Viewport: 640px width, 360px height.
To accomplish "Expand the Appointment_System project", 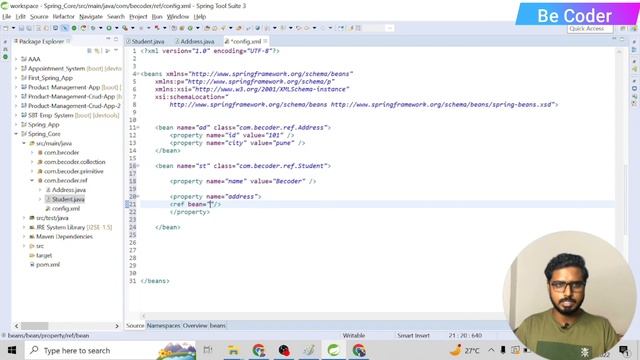I will (16, 69).
